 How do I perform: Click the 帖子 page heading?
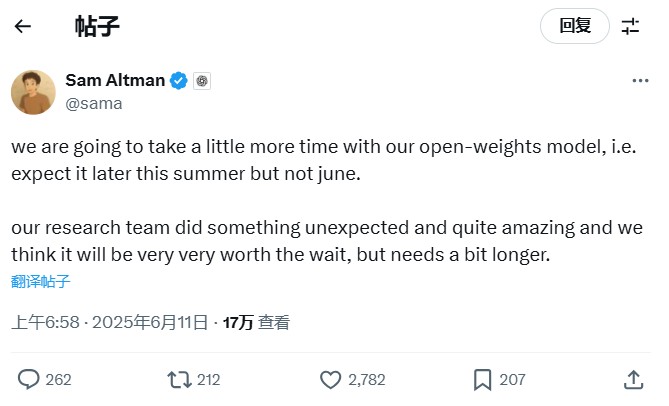97,27
